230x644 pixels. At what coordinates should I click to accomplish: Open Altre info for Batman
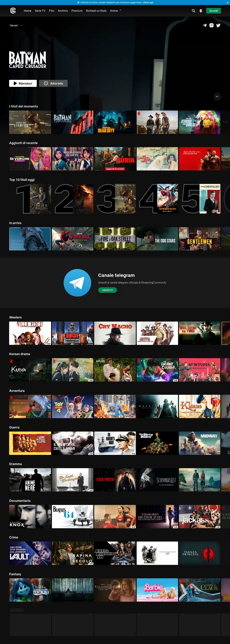pyautogui.click(x=53, y=83)
